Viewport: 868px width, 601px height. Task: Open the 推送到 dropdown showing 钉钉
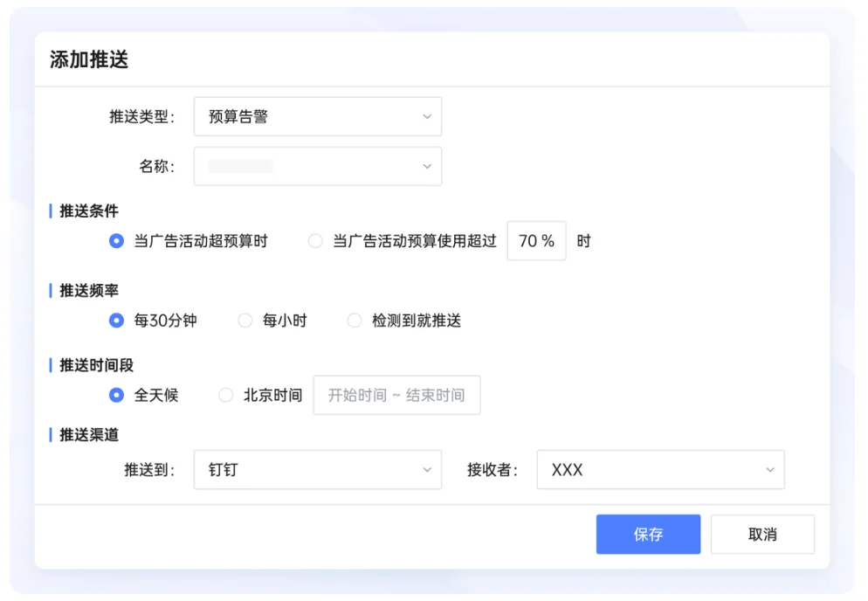[x=317, y=470]
